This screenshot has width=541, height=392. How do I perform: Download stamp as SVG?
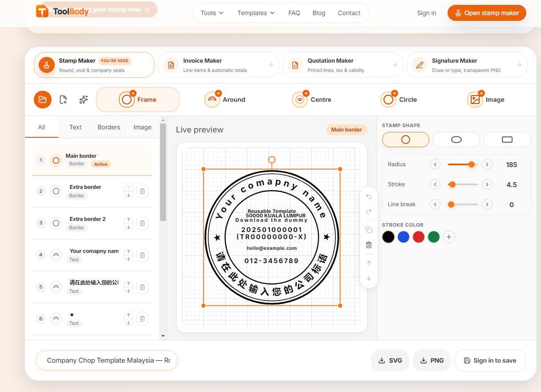(390, 360)
